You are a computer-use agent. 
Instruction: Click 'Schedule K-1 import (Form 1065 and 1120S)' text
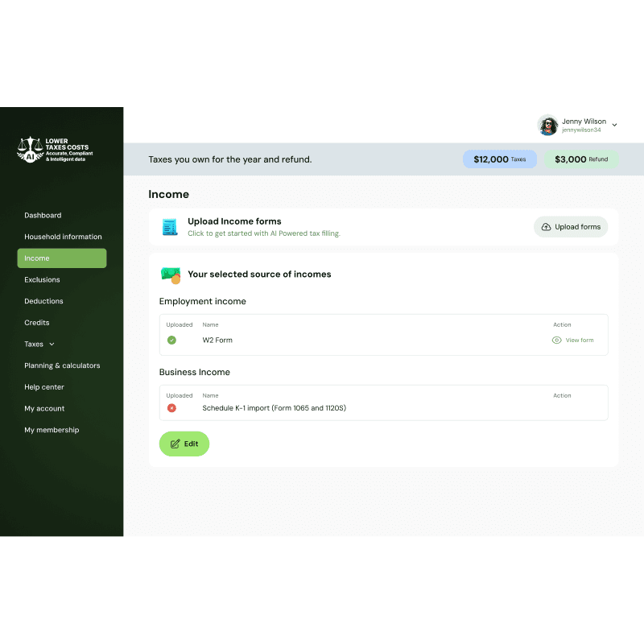coord(274,408)
